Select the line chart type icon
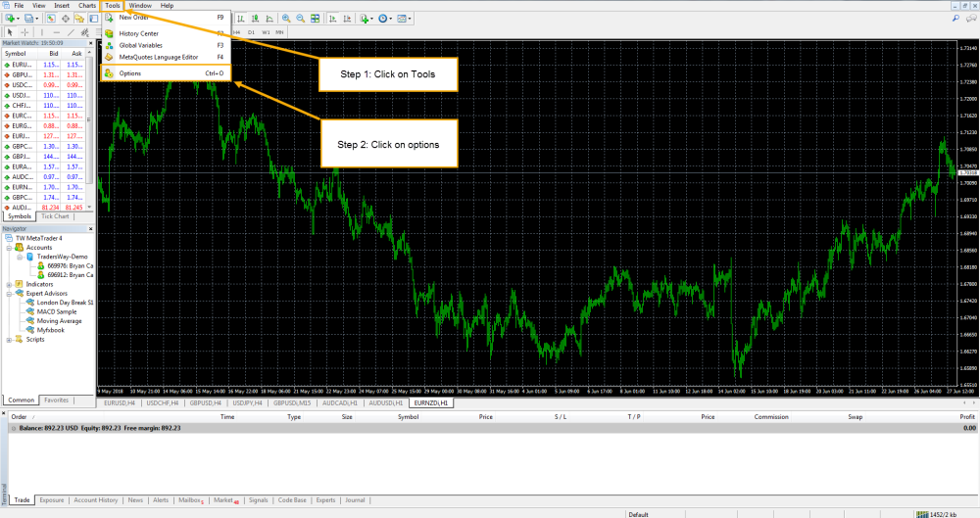The image size is (980, 518). (269, 19)
